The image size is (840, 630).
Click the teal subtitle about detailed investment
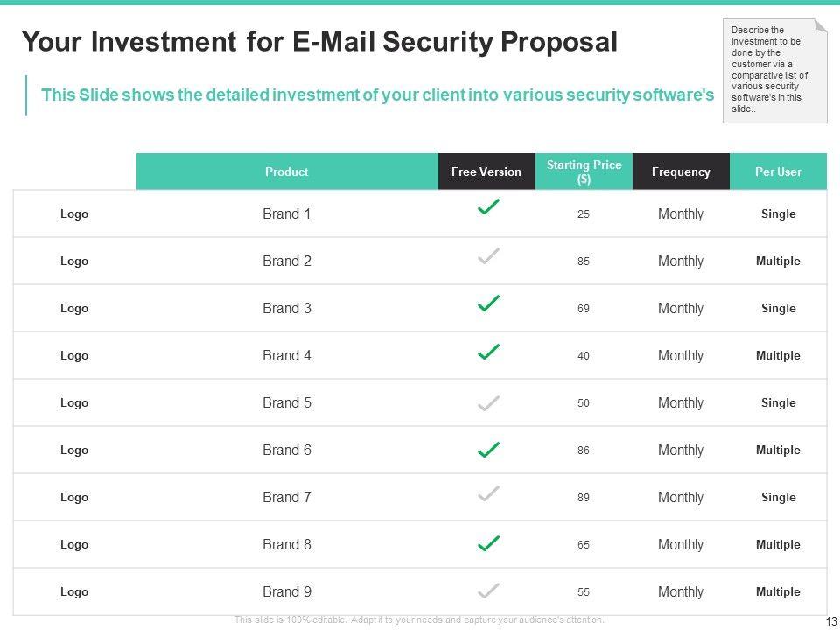377,95
